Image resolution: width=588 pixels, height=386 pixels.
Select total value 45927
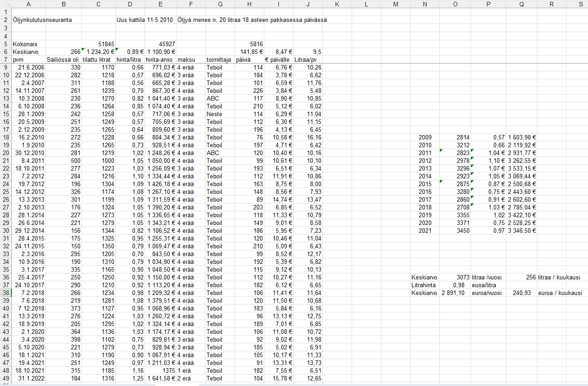coord(160,44)
